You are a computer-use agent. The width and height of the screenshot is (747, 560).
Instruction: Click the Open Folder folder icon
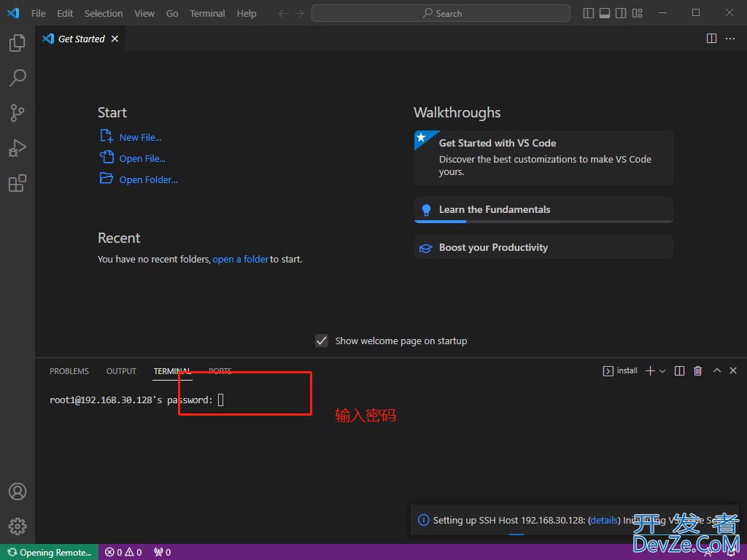(107, 178)
